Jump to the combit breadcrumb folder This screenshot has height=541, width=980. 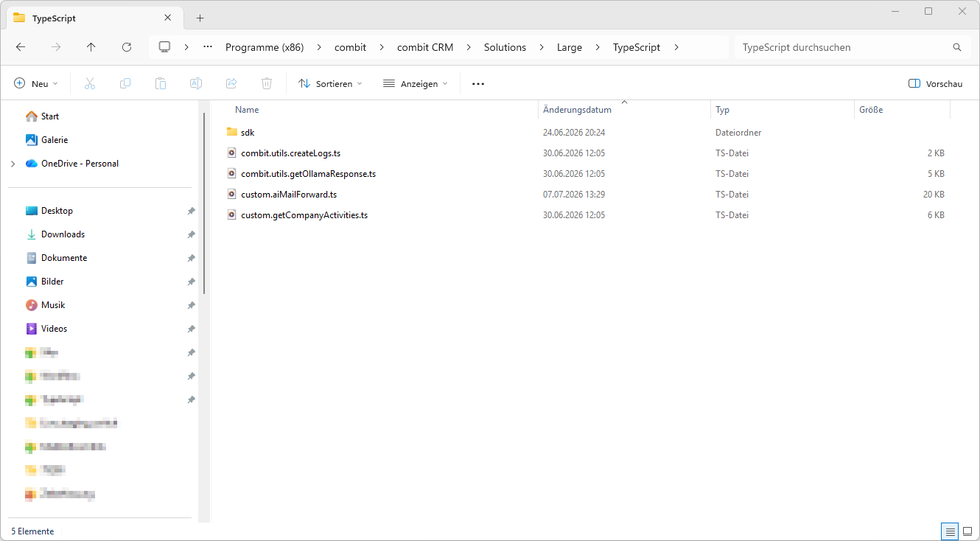(350, 47)
